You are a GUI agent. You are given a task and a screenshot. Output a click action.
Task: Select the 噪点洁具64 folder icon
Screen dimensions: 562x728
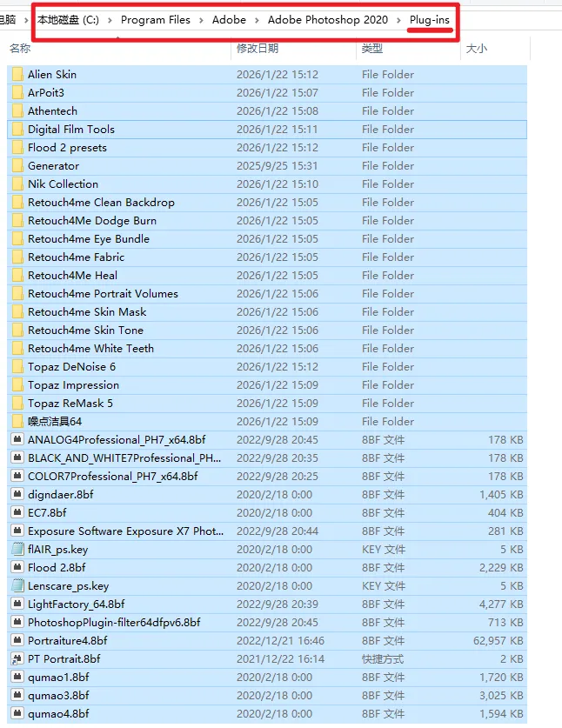pos(17,422)
